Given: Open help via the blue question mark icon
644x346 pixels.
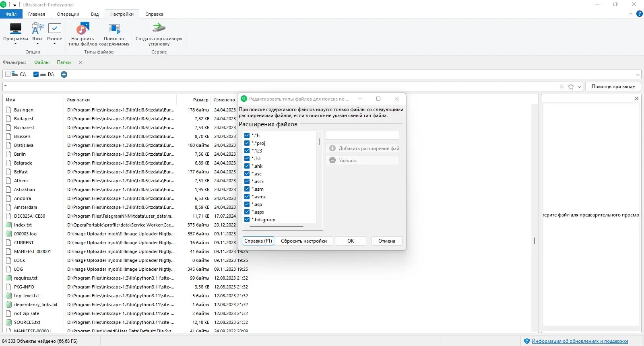Looking at the screenshot, I should pyautogui.click(x=639, y=14).
